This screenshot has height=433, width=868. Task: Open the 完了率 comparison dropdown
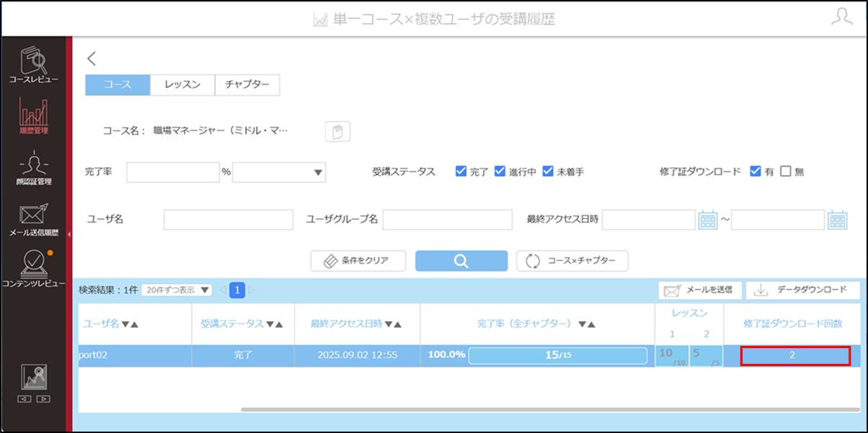point(279,172)
